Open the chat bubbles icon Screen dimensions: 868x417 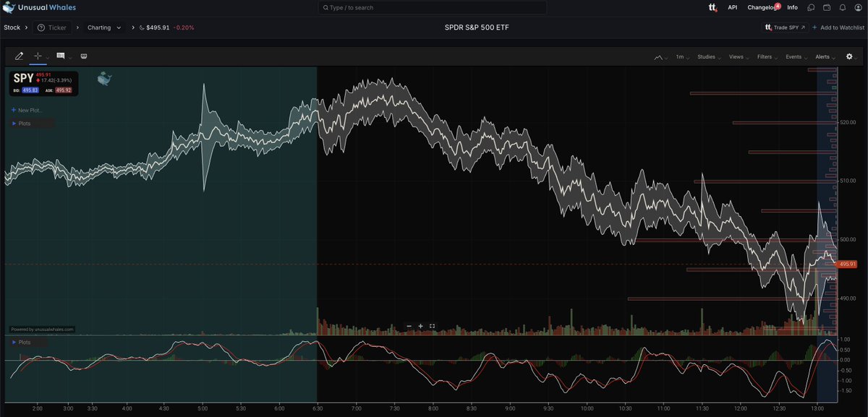pyautogui.click(x=811, y=7)
